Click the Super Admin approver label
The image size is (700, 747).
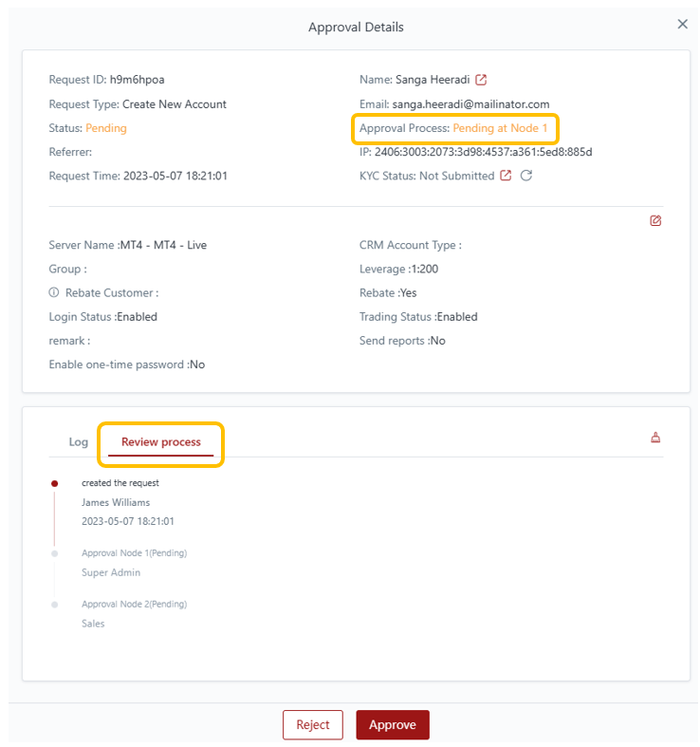click(111, 572)
